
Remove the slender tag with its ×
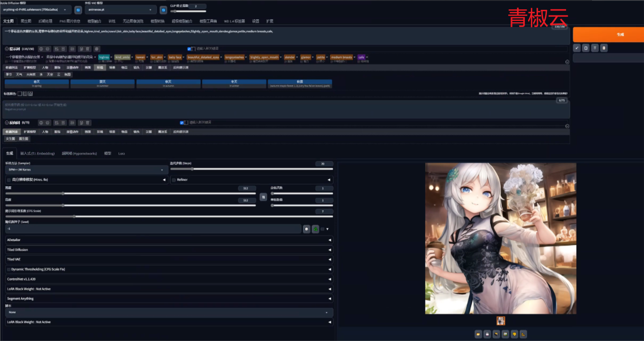[x=297, y=57]
